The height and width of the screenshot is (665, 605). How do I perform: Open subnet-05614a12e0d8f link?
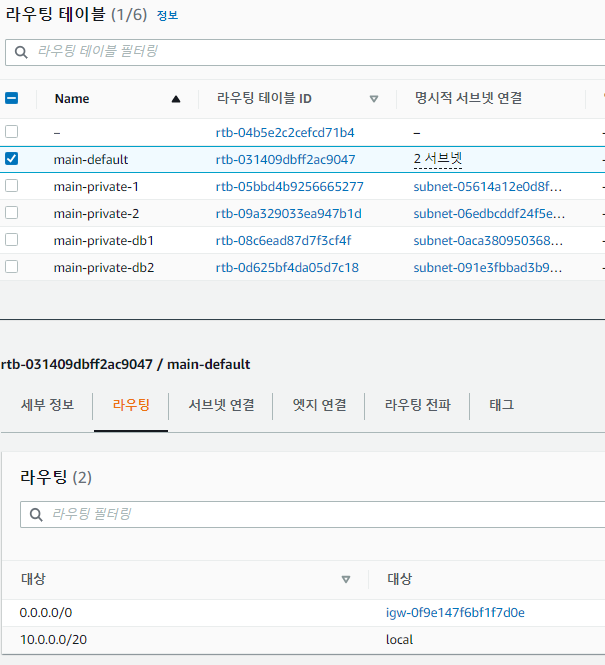(488, 187)
